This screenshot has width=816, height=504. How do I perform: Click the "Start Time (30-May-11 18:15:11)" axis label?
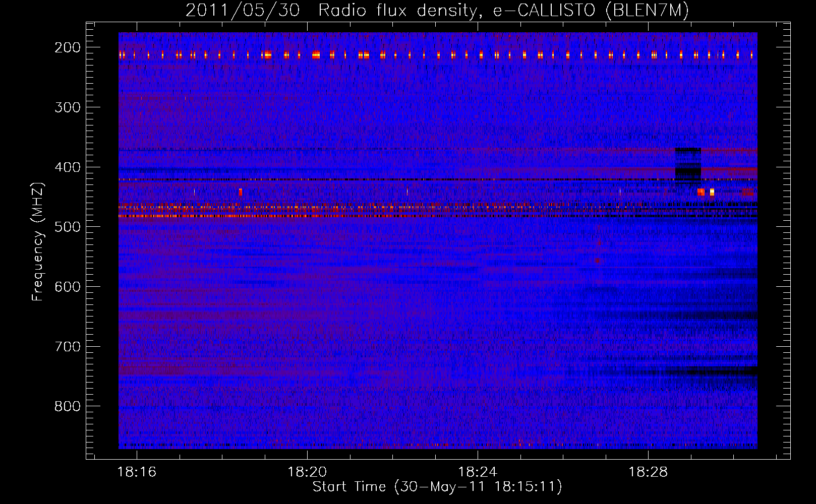[x=437, y=487]
